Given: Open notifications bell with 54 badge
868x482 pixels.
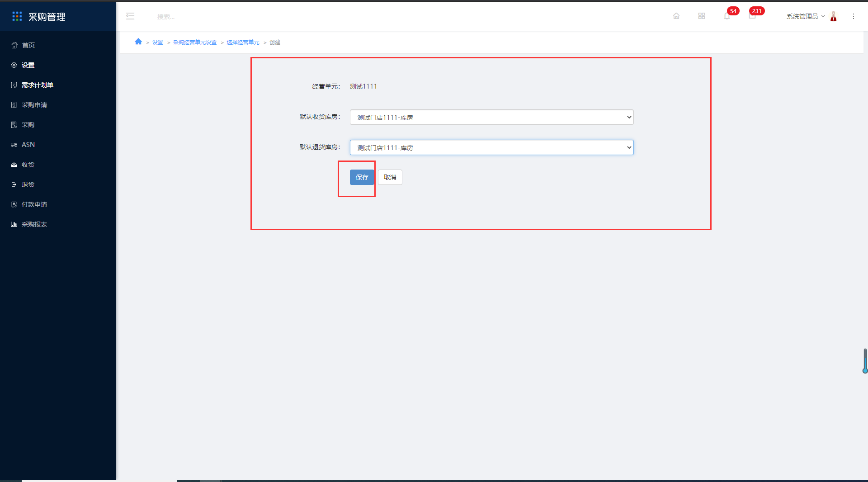Looking at the screenshot, I should (727, 16).
